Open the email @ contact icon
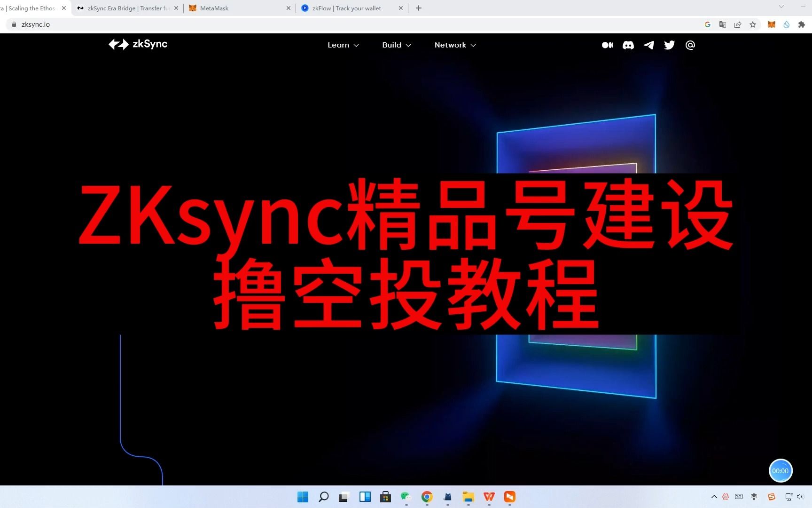 (x=690, y=45)
